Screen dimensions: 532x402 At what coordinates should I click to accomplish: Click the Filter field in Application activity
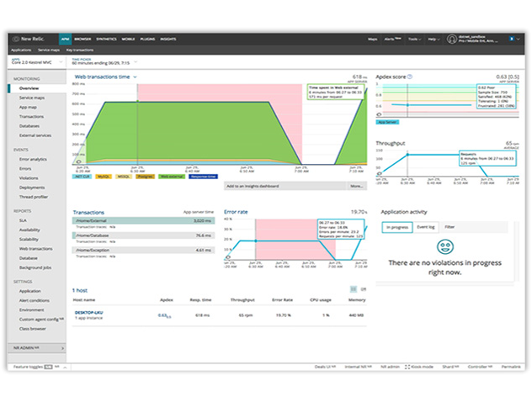(x=475, y=227)
